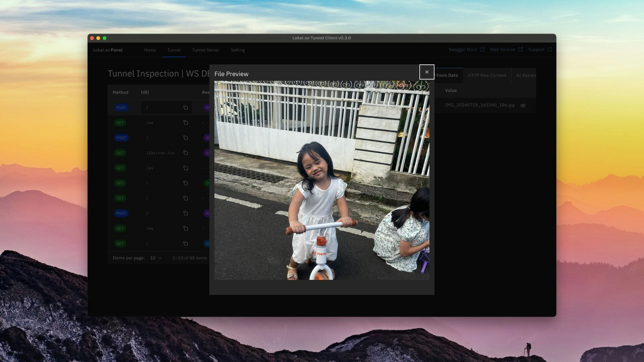Select the GET /favicon.ico request row
The width and height of the screenshot is (644, 362).
pyautogui.click(x=160, y=153)
